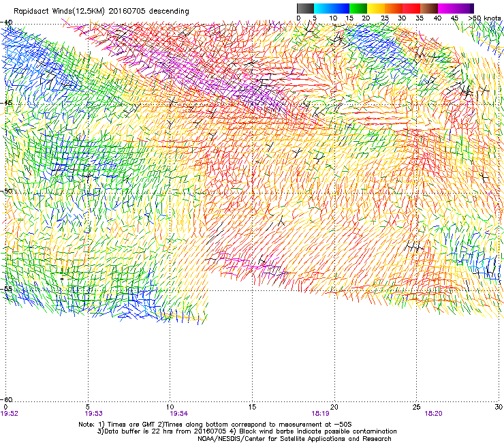Click the legend tick label '35'
Screen dimensions: 504x443
coord(420,18)
